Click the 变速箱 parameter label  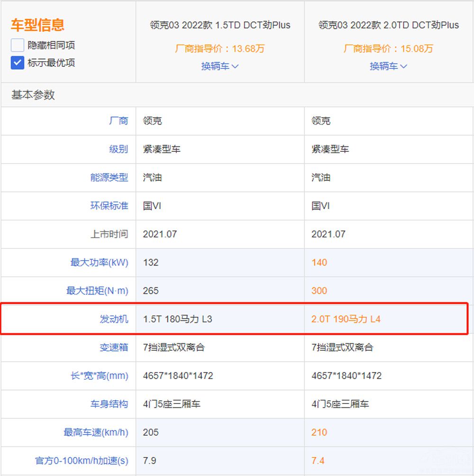(x=114, y=348)
